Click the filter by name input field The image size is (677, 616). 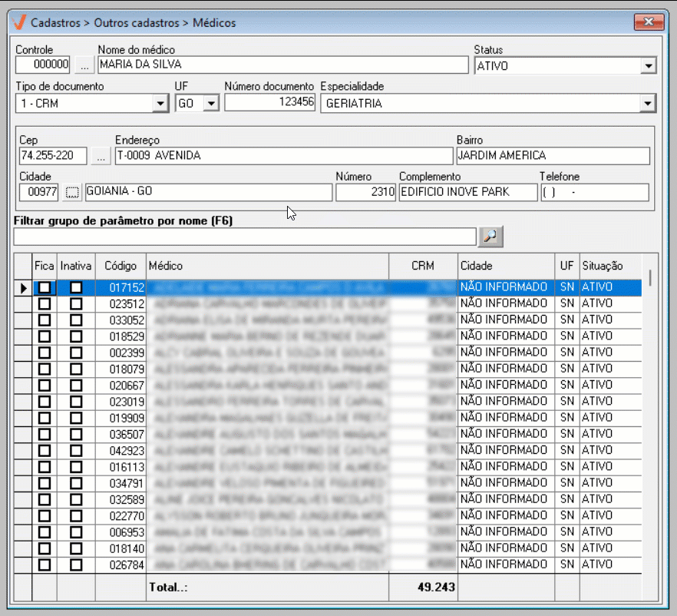click(245, 237)
